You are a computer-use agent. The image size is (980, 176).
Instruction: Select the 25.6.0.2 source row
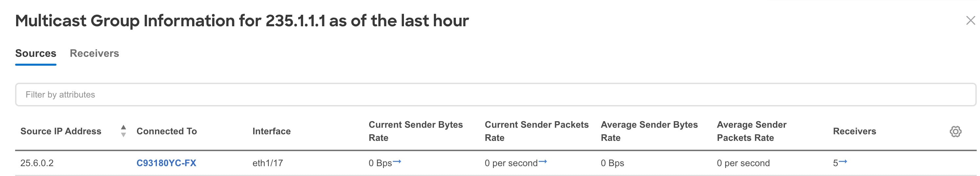[x=495, y=163]
